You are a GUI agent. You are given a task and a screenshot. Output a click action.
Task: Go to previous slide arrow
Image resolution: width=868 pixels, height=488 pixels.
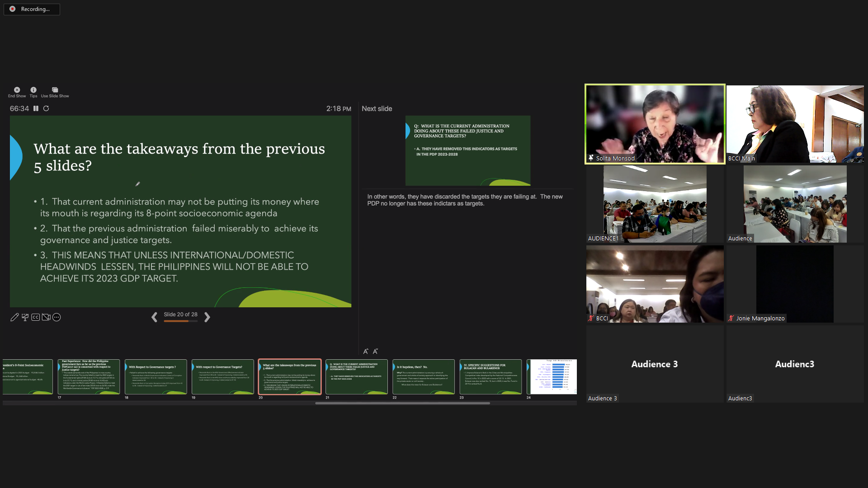[x=154, y=317]
